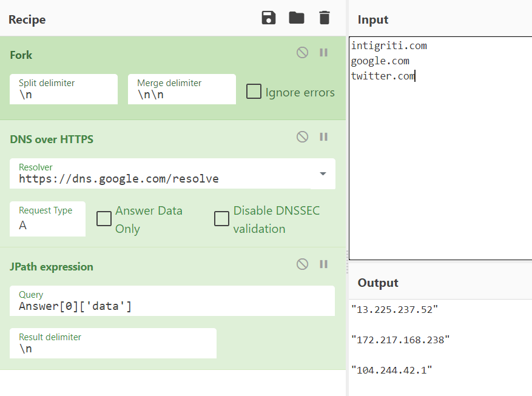Screen dimensions: 532x396
Task: Disable the Fork operation
Action: (302, 53)
